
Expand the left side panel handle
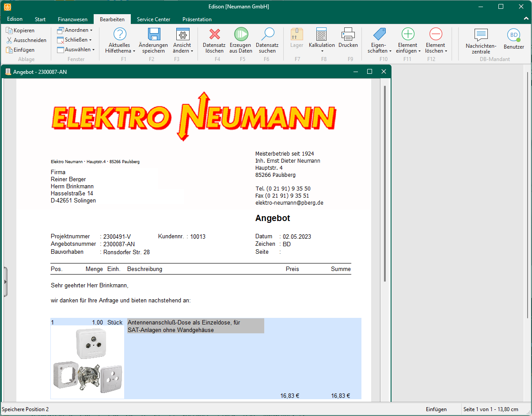tap(6, 282)
